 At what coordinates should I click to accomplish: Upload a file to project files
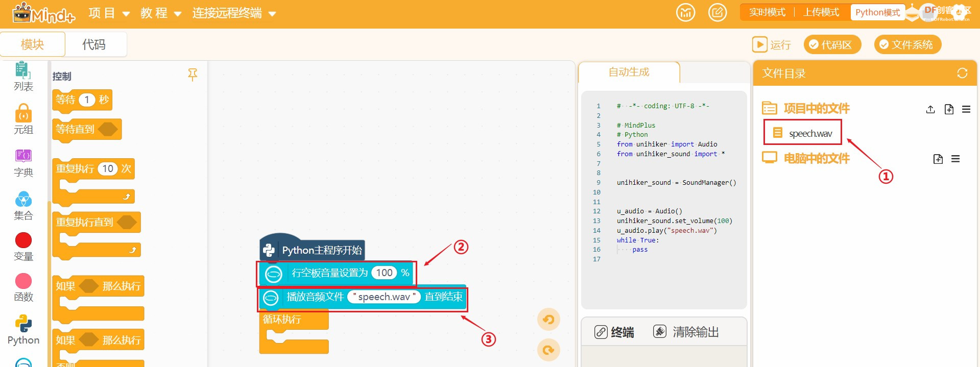930,109
